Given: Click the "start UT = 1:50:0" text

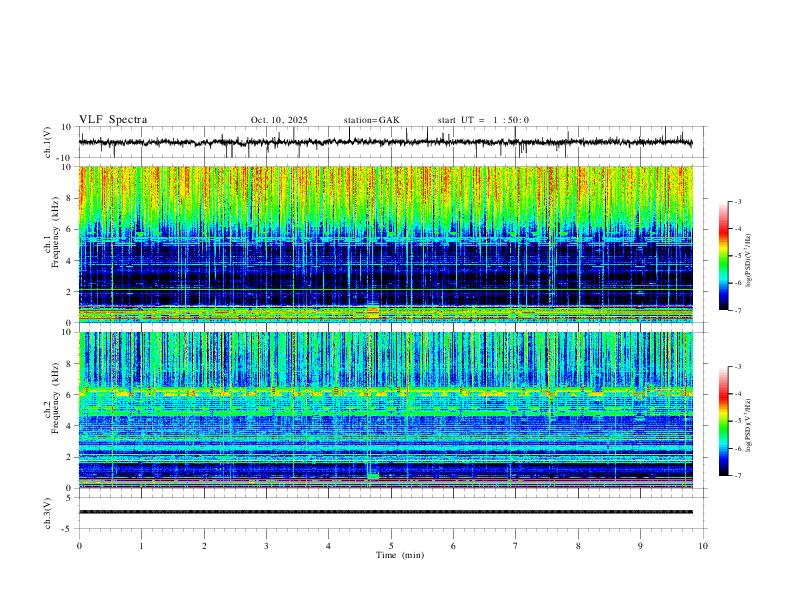Looking at the screenshot, I should [x=483, y=120].
